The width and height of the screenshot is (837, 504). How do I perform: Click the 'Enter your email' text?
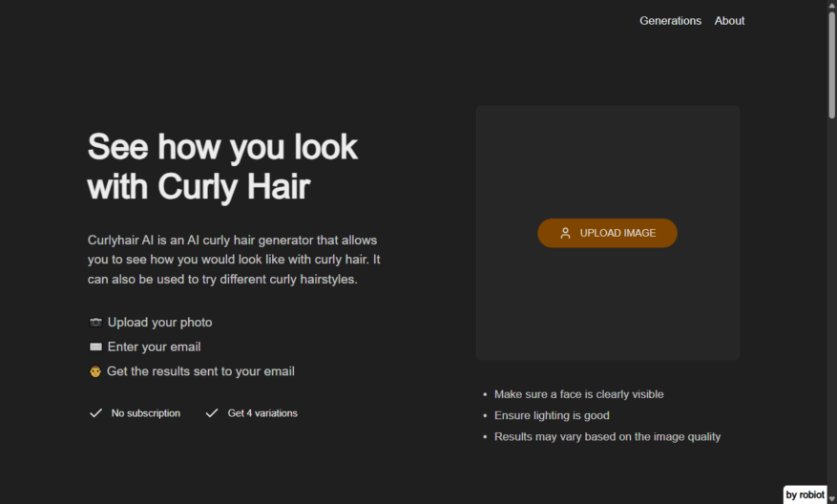[x=154, y=346]
